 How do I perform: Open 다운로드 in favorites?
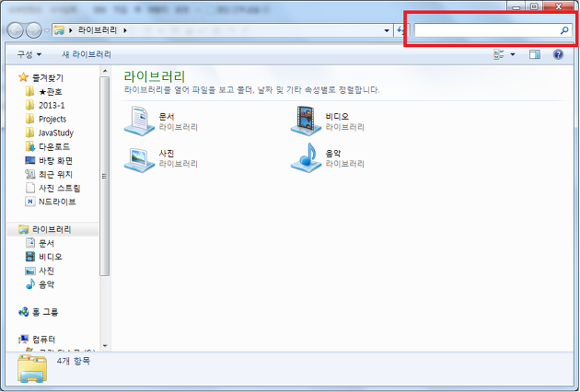[x=54, y=147]
